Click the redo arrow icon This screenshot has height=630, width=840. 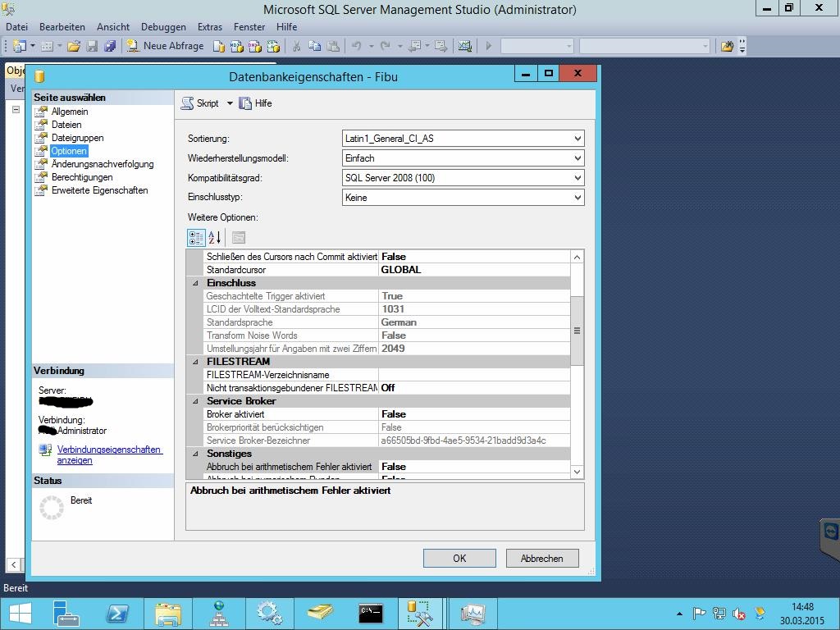[x=386, y=46]
